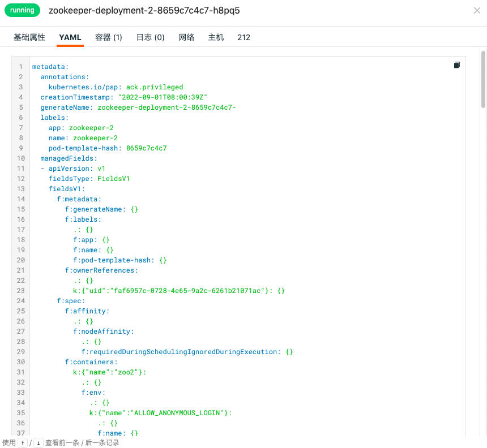Viewport: 487px width, 448px height.
Task: Click line number 10 in the gutter
Action: 21,158
